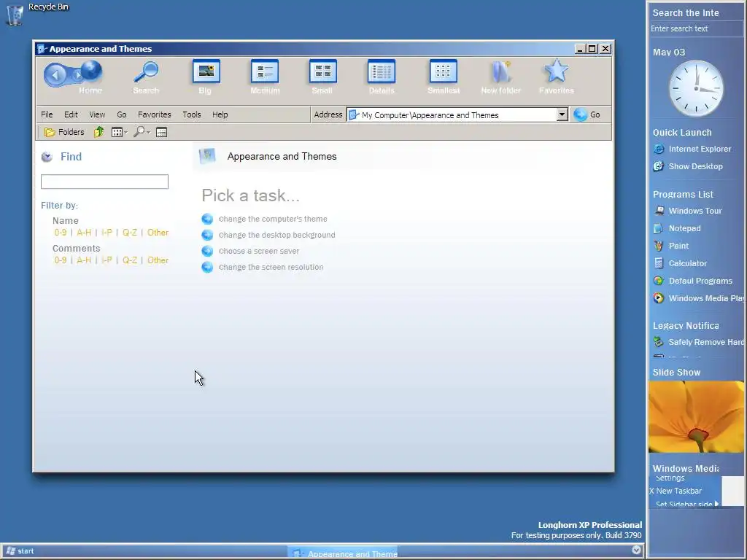This screenshot has width=747, height=560.
Task: Switch to Details view
Action: [x=382, y=77]
